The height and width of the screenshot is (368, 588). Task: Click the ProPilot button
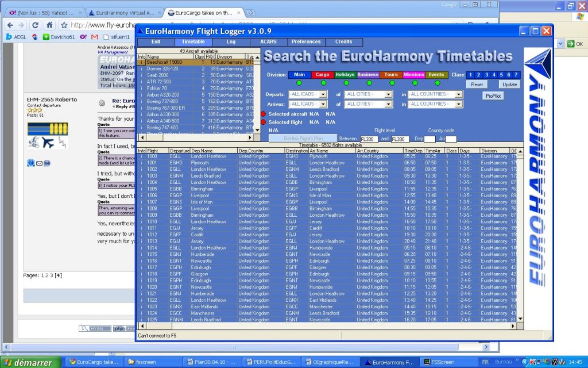coord(492,96)
